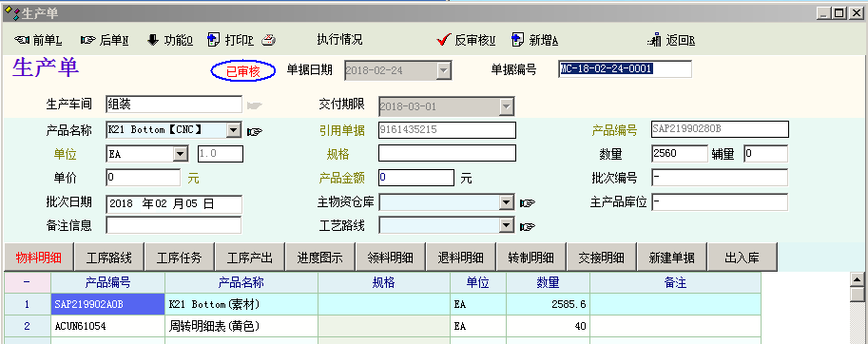Click the hand pointer next to 产品名称
The height and width of the screenshot is (344, 868).
[255, 131]
